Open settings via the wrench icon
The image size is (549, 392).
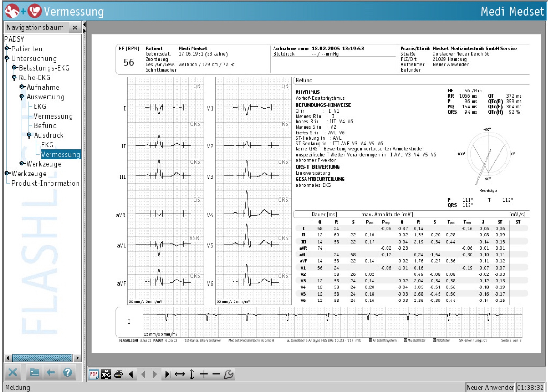(x=229, y=374)
